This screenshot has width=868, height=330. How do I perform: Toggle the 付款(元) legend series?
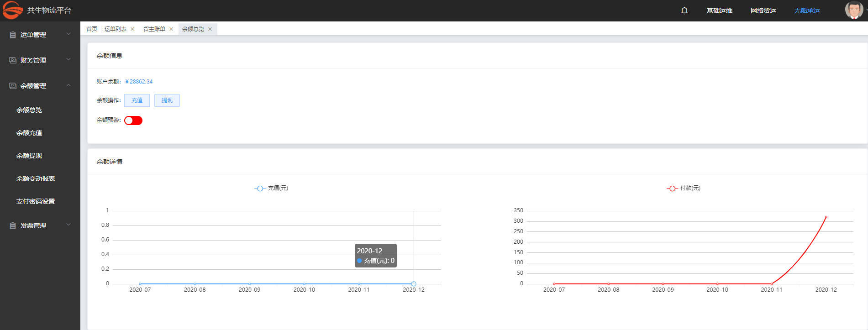(x=684, y=189)
